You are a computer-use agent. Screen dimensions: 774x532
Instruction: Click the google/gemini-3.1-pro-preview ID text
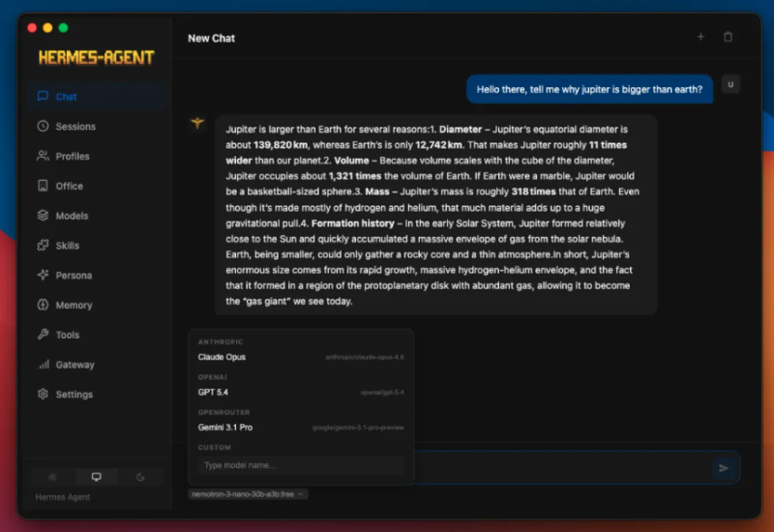358,428
